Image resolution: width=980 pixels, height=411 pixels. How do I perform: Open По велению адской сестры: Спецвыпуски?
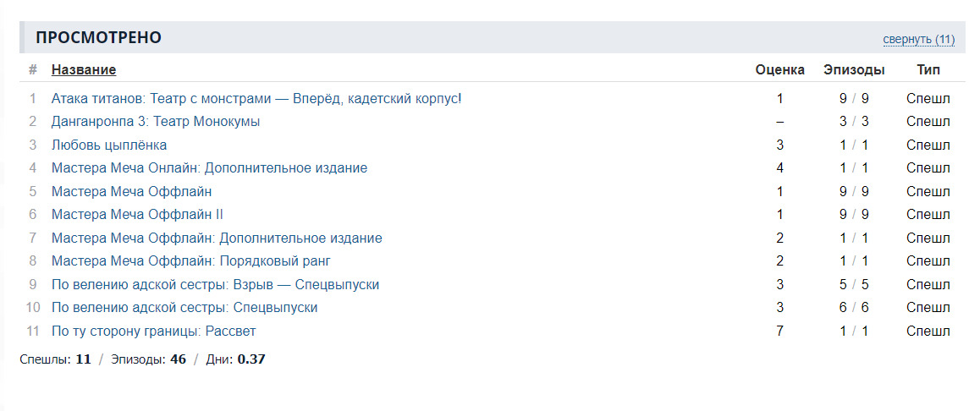coord(184,307)
